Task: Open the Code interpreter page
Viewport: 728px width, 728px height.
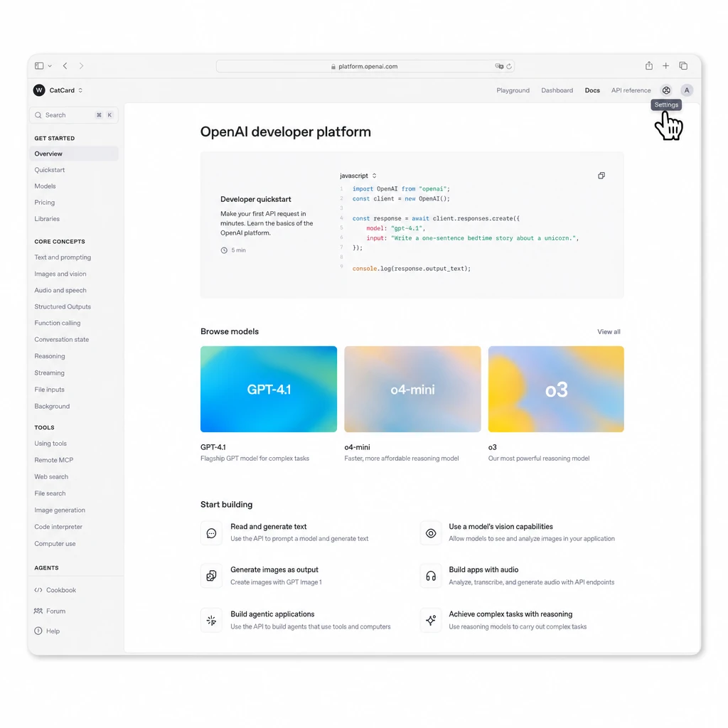Action: click(x=58, y=527)
